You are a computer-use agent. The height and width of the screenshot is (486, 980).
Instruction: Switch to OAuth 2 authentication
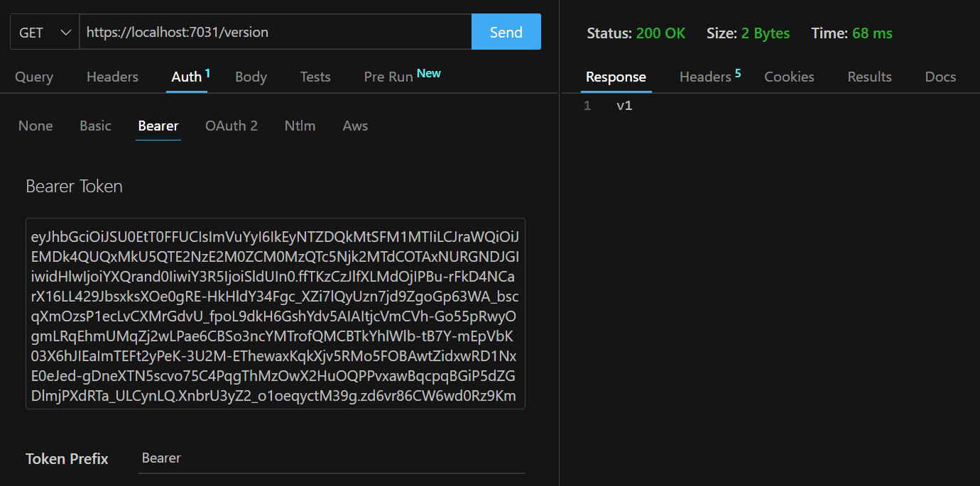(x=232, y=126)
